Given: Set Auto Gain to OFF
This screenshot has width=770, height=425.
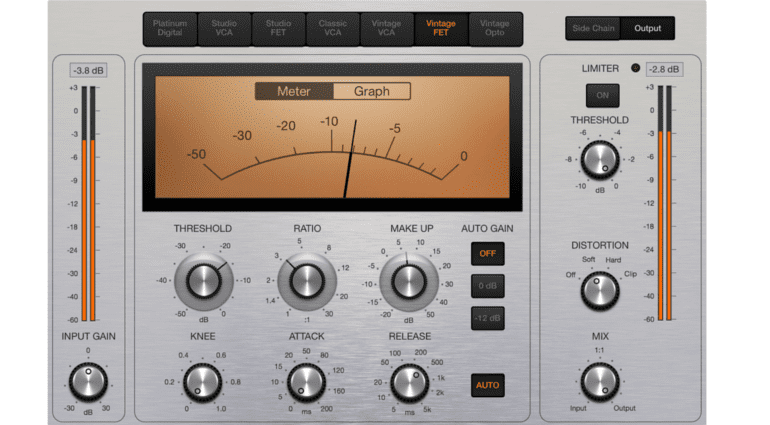Looking at the screenshot, I should (x=487, y=254).
